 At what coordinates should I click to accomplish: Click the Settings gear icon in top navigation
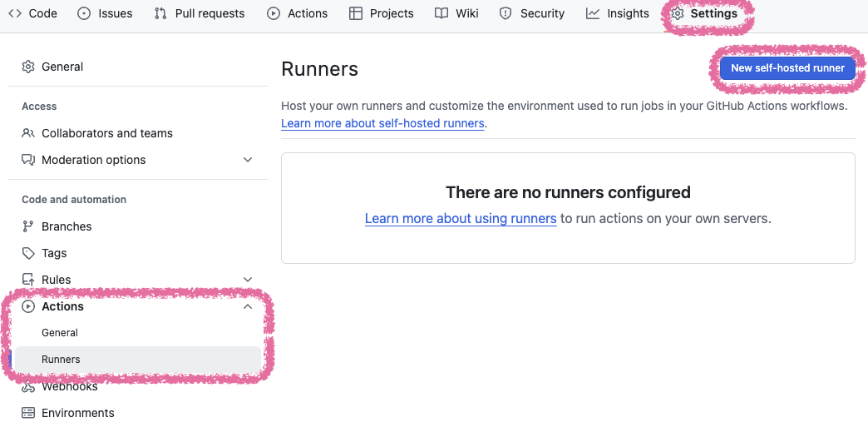678,13
